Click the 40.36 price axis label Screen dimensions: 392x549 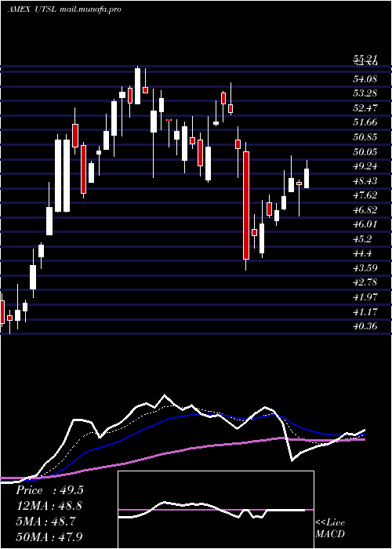pos(365,326)
